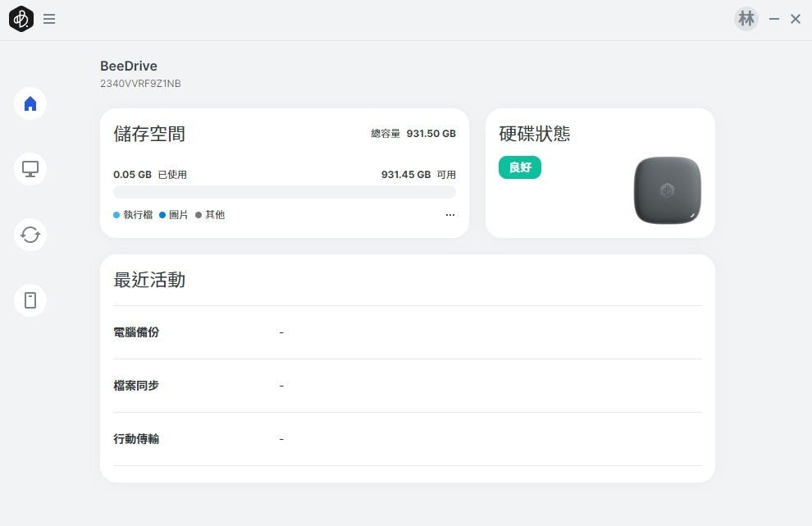This screenshot has width=812, height=526.
Task: Select the 檔案同步 activity row
Action: coord(408,386)
